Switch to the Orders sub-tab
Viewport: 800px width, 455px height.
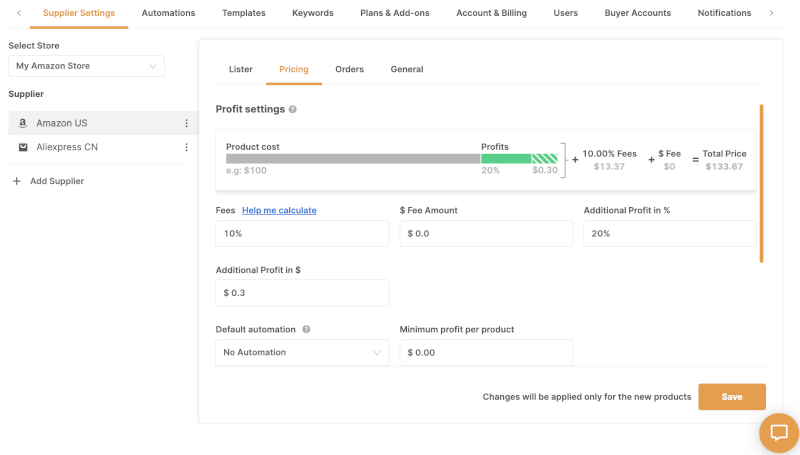pos(349,69)
